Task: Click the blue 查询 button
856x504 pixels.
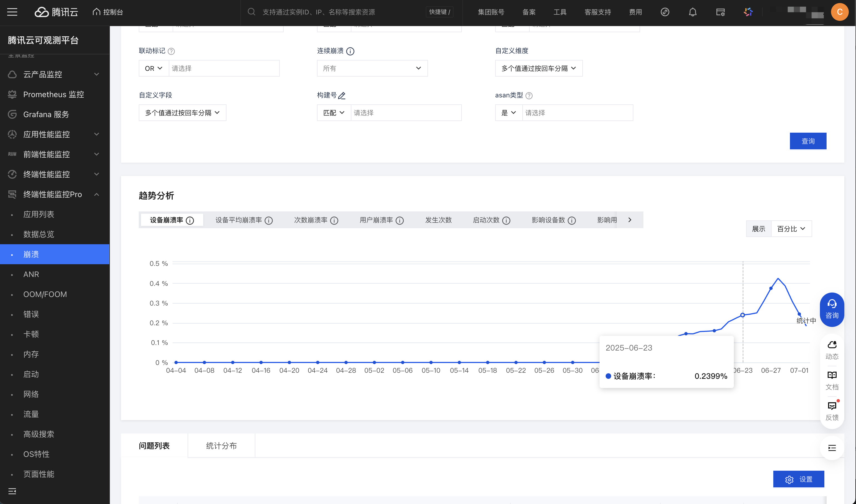Action: click(x=807, y=141)
